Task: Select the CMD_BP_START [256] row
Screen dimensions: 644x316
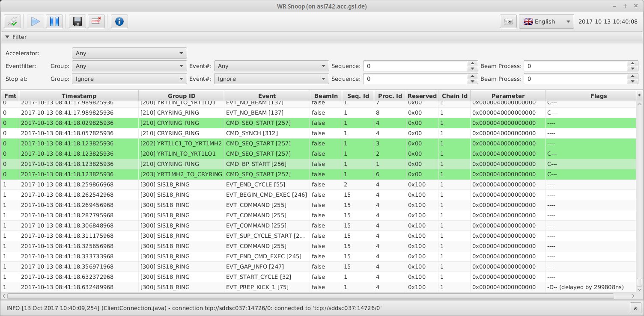Action: point(319,164)
